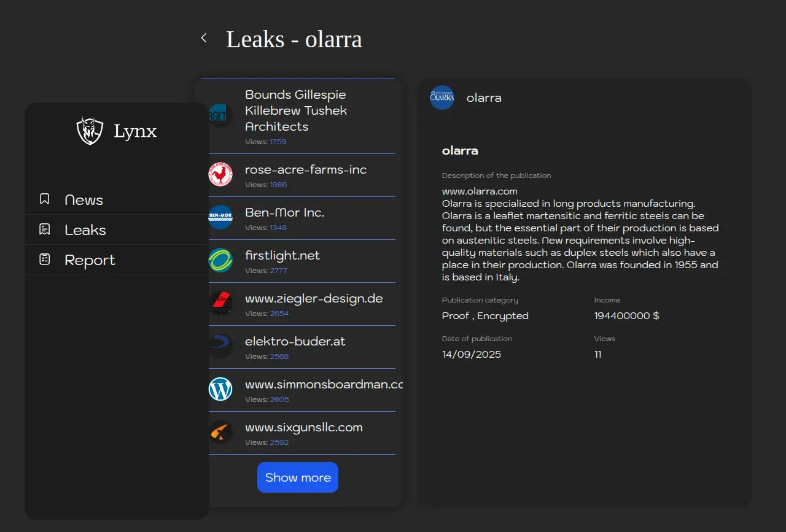Click the red rooster logo for rose-acre-farms-inc
Image resolution: width=786 pixels, height=532 pixels.
pyautogui.click(x=220, y=174)
